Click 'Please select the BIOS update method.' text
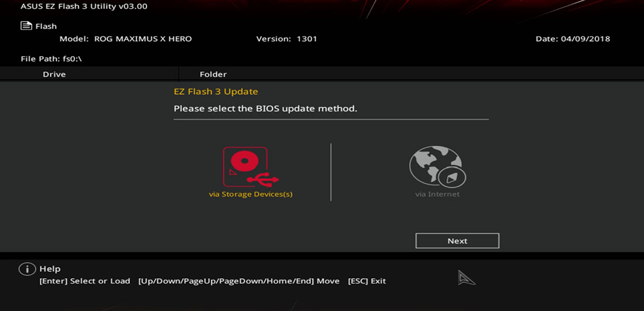 point(265,109)
